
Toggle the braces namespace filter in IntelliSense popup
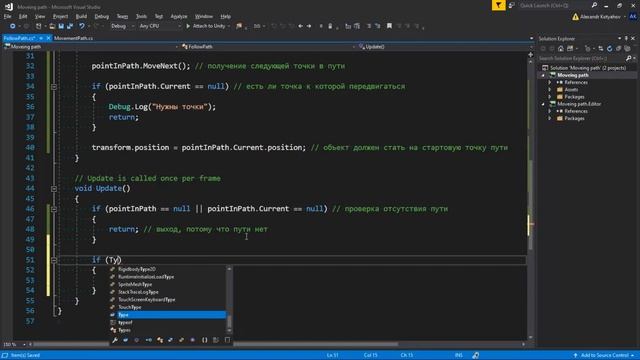[204, 340]
